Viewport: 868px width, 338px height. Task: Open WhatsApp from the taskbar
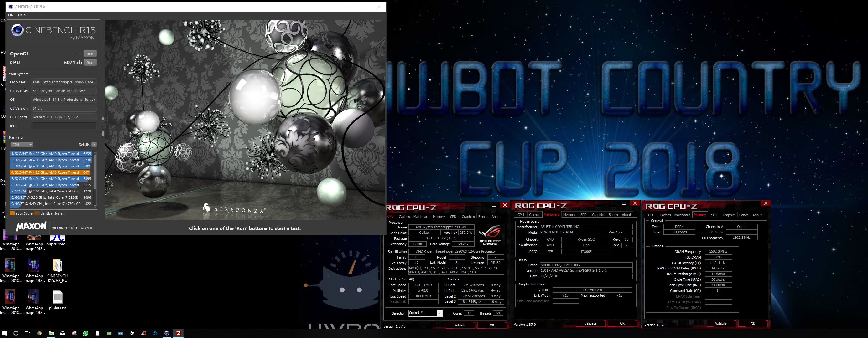tap(86, 333)
